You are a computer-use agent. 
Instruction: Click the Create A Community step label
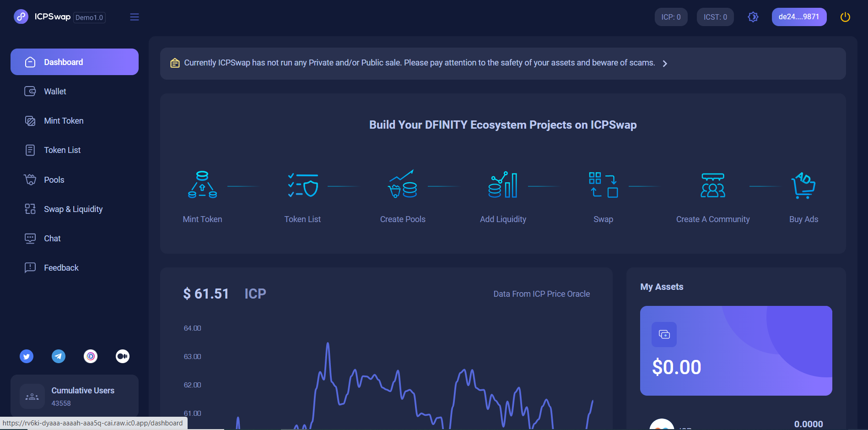pos(713,219)
